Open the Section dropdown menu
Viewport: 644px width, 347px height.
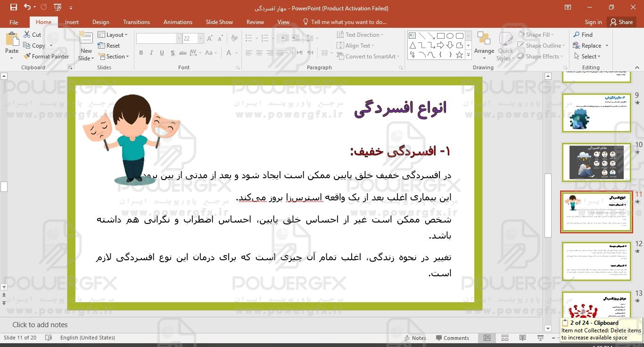[114, 57]
